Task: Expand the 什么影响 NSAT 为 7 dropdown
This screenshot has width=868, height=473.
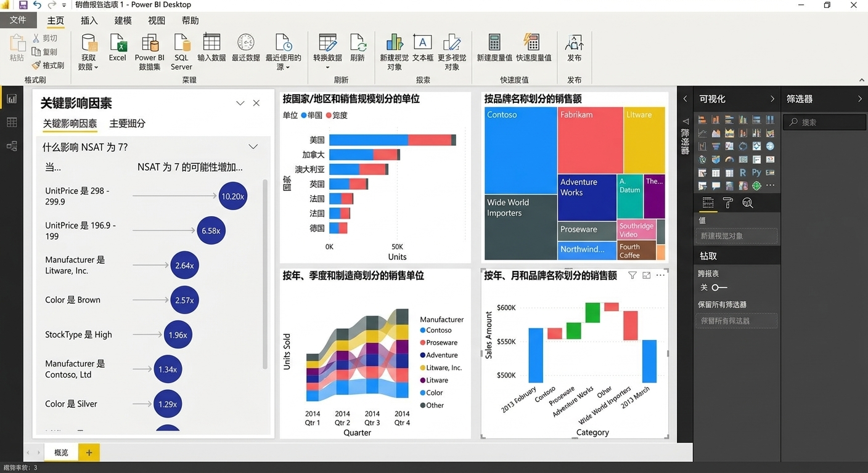Action: (x=253, y=147)
